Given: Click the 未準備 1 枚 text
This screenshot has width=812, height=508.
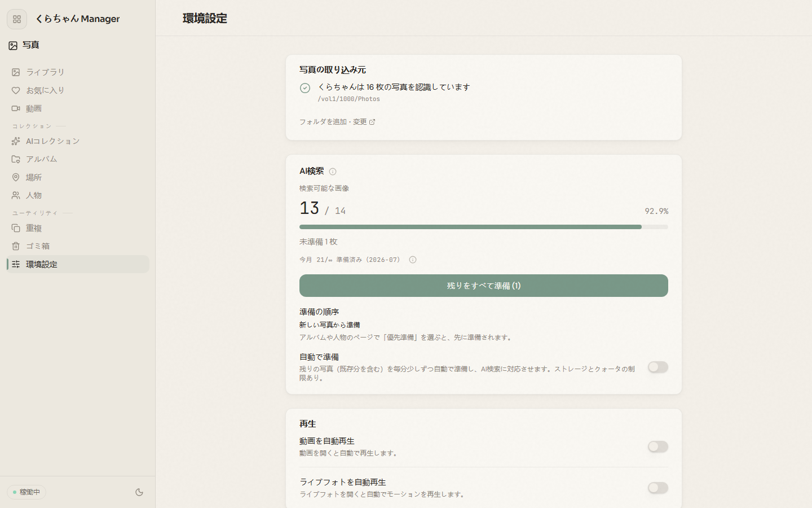Looking at the screenshot, I should 318,242.
